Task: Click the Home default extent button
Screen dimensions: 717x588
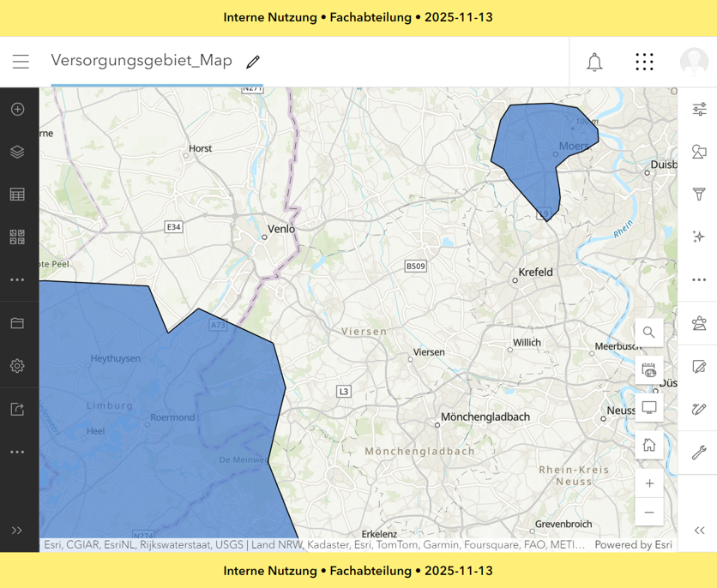Action: [x=649, y=445]
